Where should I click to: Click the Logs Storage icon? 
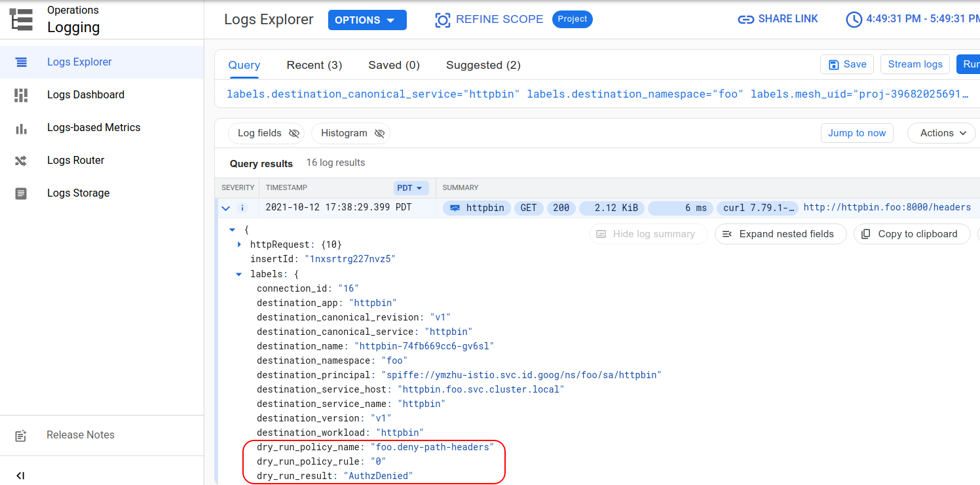coord(21,193)
